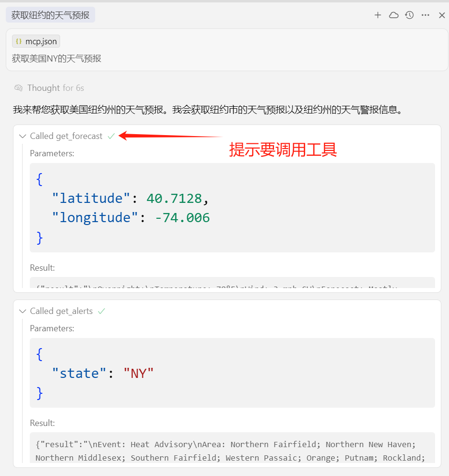The height and width of the screenshot is (476, 449).
Task: Click the Result label under get_forecast
Action: 42,268
